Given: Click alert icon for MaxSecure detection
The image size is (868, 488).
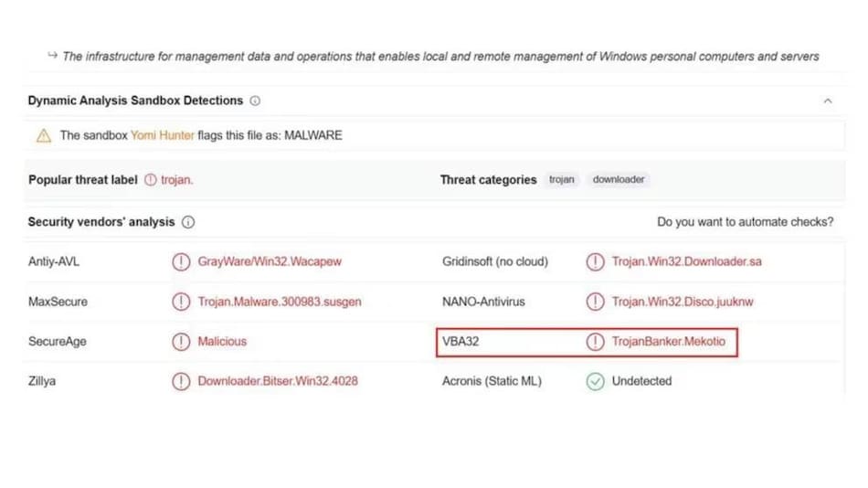Looking at the screenshot, I should pyautogui.click(x=181, y=302).
